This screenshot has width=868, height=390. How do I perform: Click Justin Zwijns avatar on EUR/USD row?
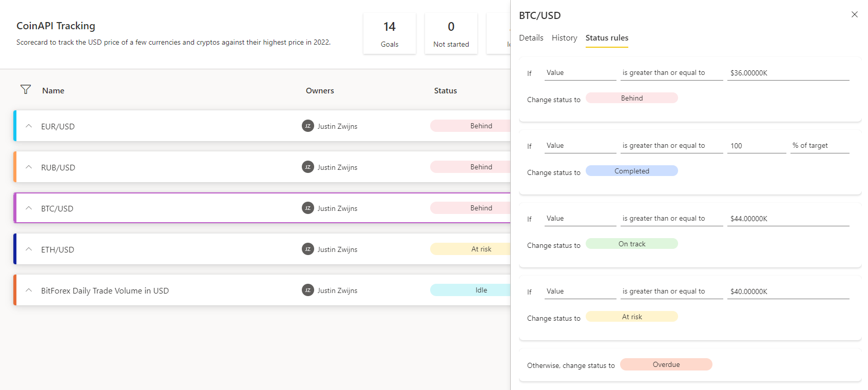point(307,126)
